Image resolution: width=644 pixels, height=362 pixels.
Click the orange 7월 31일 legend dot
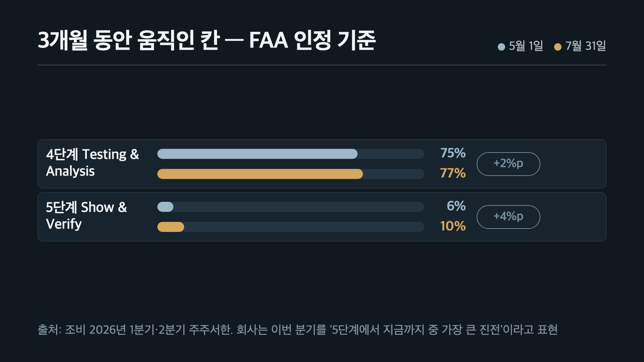click(558, 47)
